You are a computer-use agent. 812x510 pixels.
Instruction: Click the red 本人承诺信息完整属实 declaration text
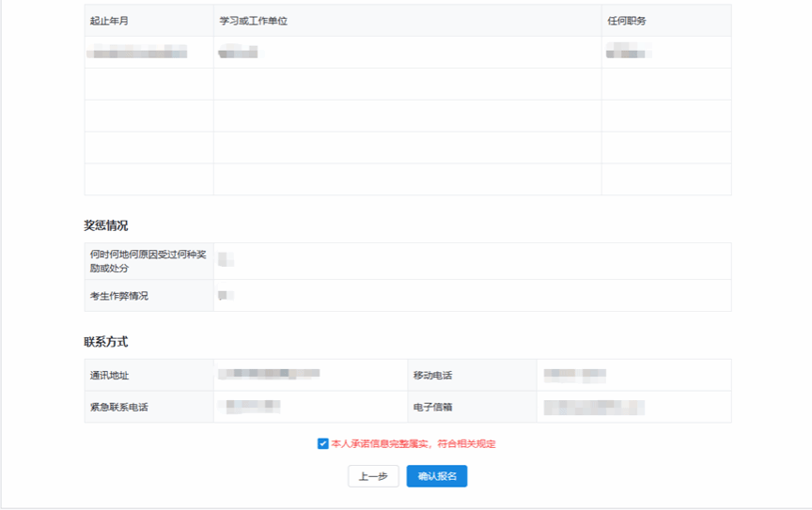413,443
